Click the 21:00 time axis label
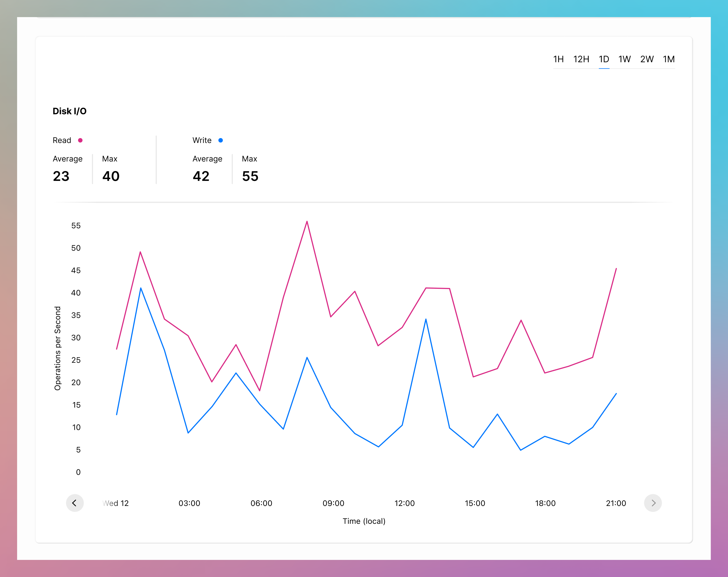 coord(616,503)
